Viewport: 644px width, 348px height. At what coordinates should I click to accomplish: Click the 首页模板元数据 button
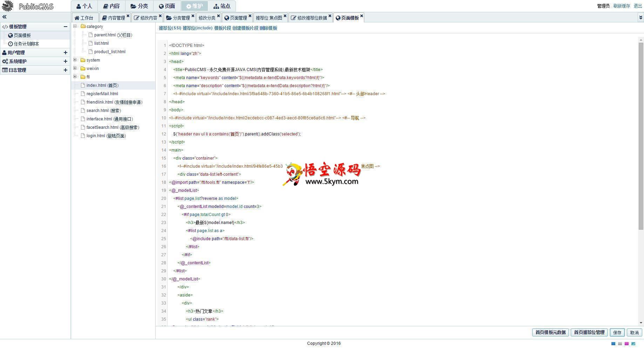click(550, 333)
